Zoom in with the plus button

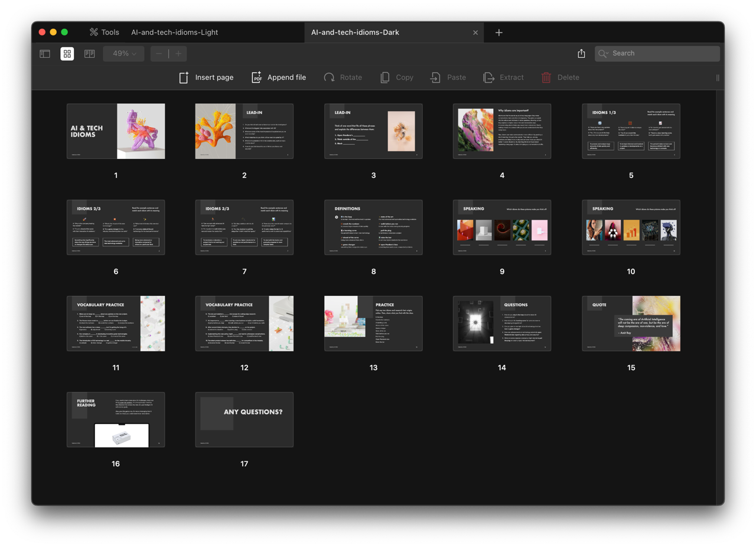click(x=178, y=54)
